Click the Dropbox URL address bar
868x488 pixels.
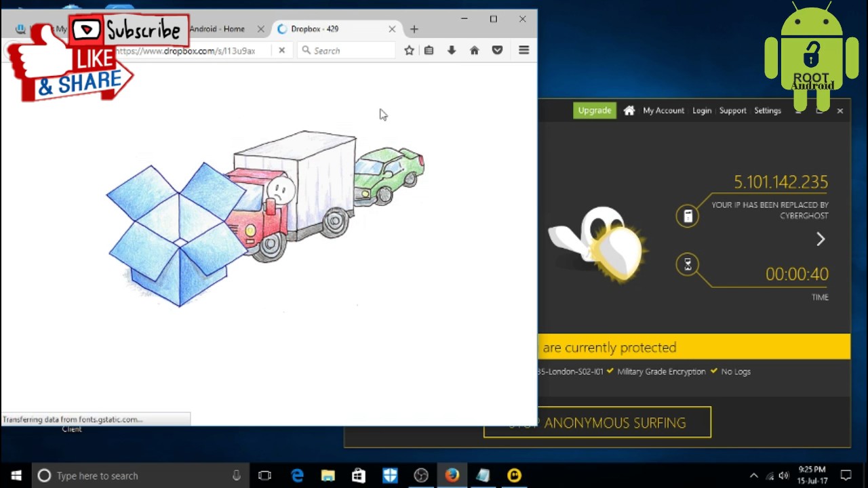pos(193,51)
